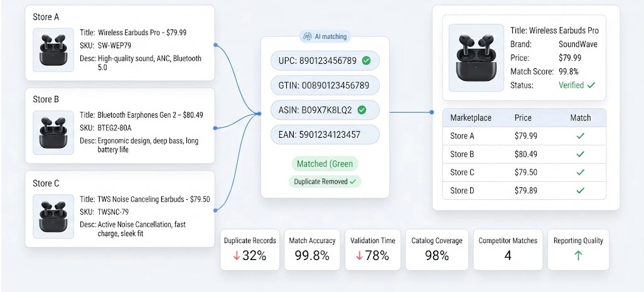Click the $79.89 price in the table

pos(526,190)
